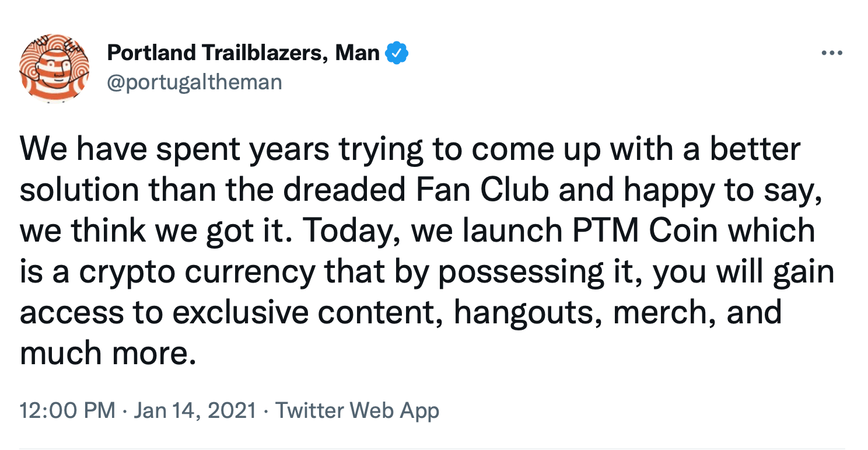Viewport: 868px width, 450px height.
Task: Click the blue verified badge
Action: coord(397,54)
